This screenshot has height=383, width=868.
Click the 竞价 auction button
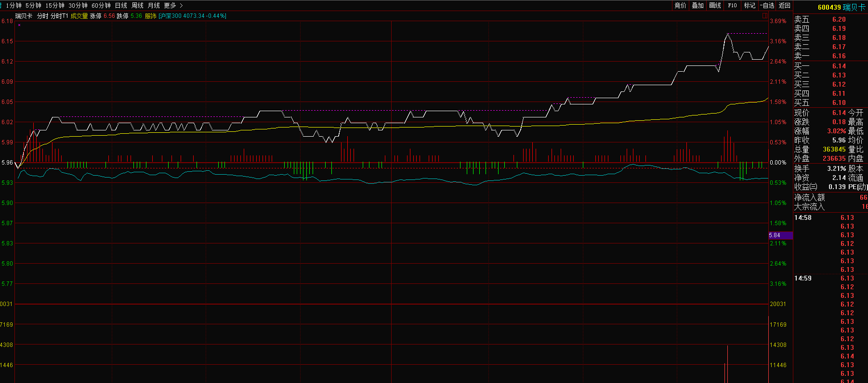[x=680, y=5]
